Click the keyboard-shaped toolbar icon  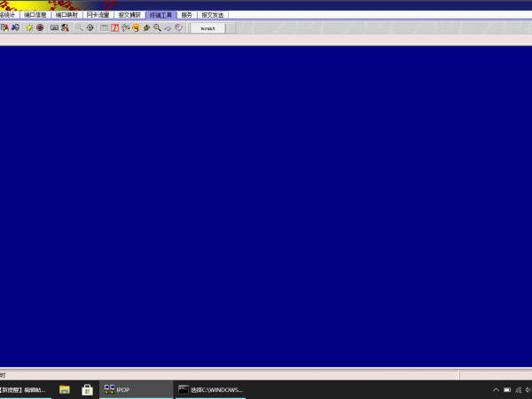click(54, 27)
